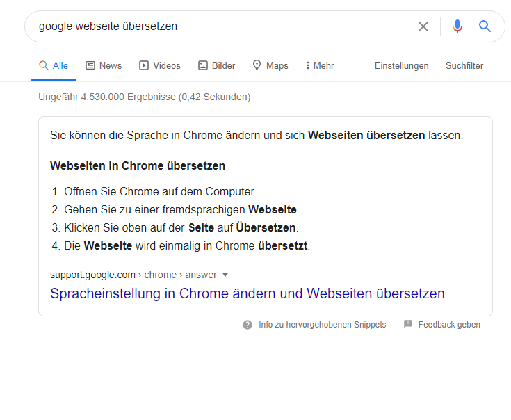Start voice search with the microphone icon
Screen dimensions: 511x420
[x=457, y=26]
